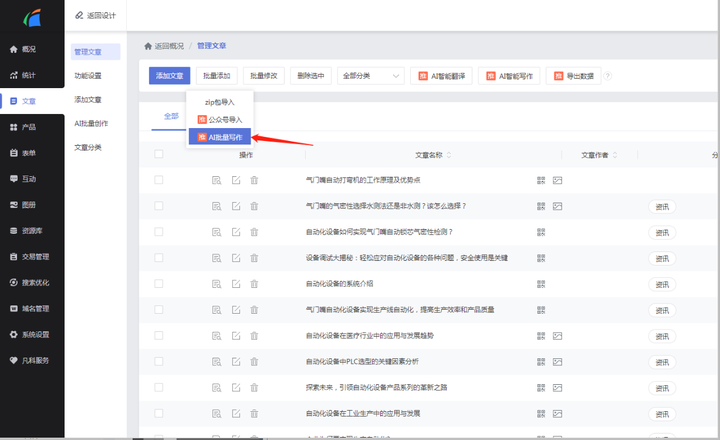Click the delete trash icon for the first article
The width and height of the screenshot is (720, 440).
(254, 180)
